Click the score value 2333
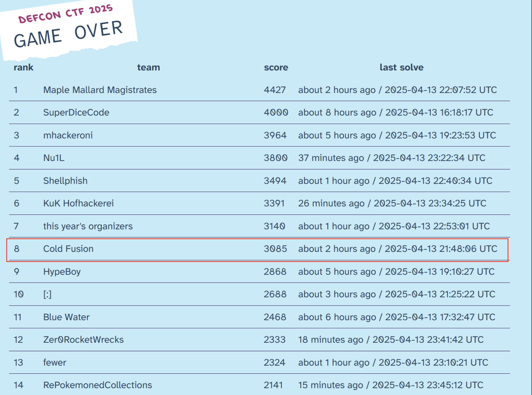This screenshot has height=395, width=532. (x=275, y=340)
